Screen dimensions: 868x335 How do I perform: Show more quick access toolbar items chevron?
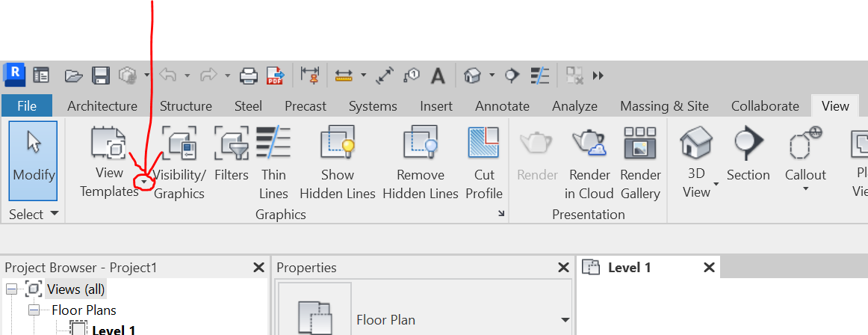(x=598, y=76)
